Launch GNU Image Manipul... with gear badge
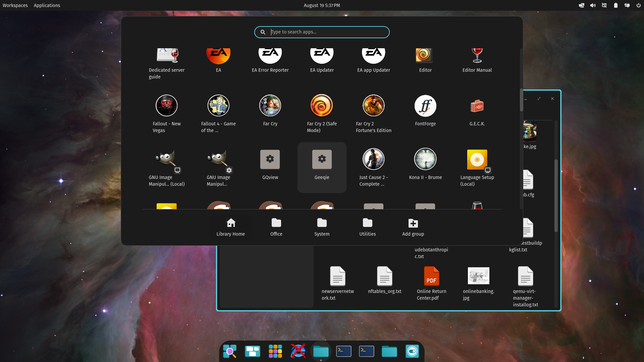 pos(218,168)
